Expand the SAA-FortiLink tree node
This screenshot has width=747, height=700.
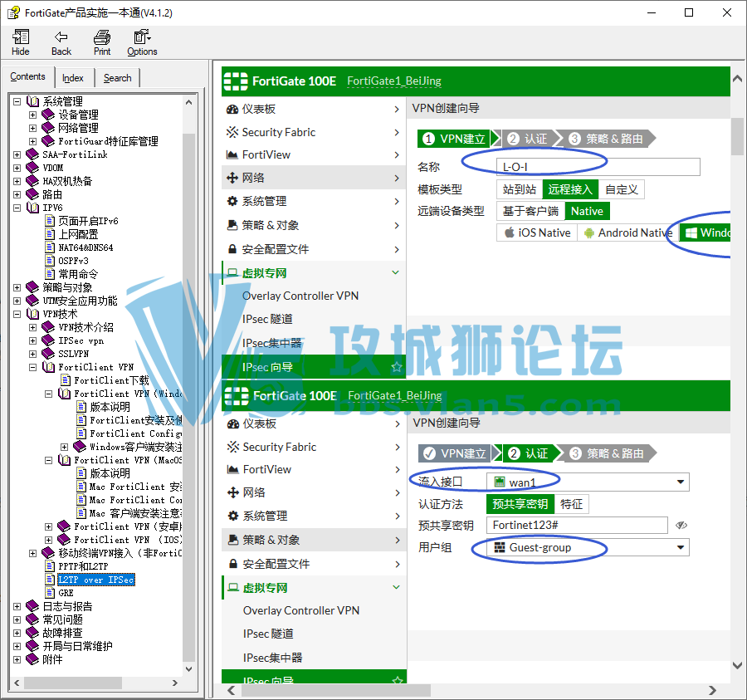pos(17,154)
